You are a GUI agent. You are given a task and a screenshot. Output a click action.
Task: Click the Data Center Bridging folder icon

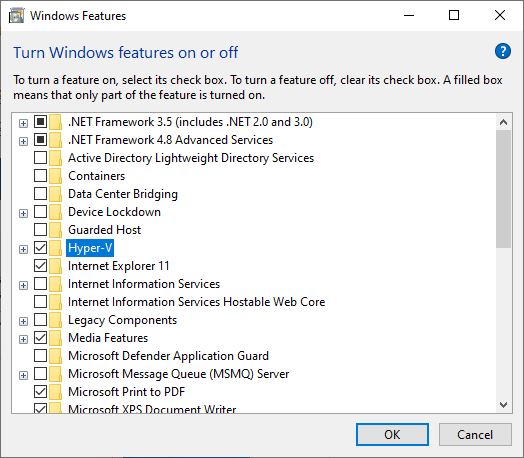(56, 194)
